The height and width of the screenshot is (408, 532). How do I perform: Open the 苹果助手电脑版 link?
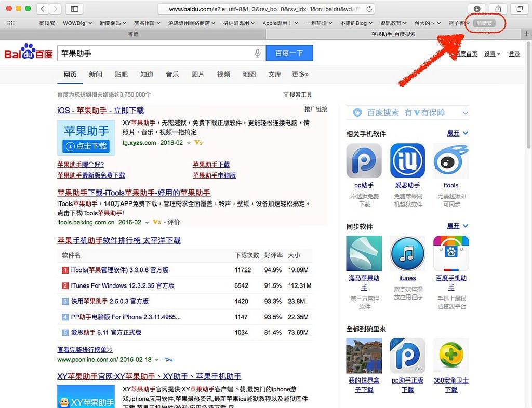(215, 175)
